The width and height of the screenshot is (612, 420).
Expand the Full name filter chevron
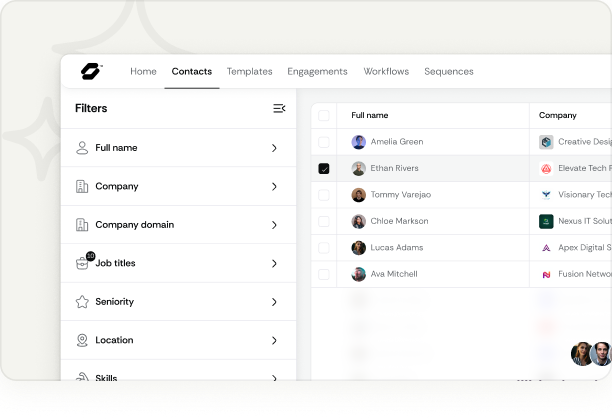[x=274, y=148]
